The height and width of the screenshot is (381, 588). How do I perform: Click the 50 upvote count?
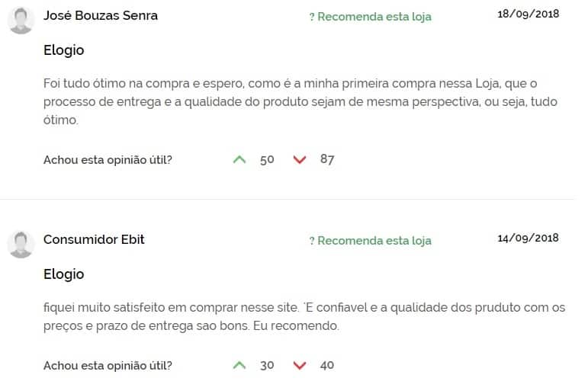point(267,160)
